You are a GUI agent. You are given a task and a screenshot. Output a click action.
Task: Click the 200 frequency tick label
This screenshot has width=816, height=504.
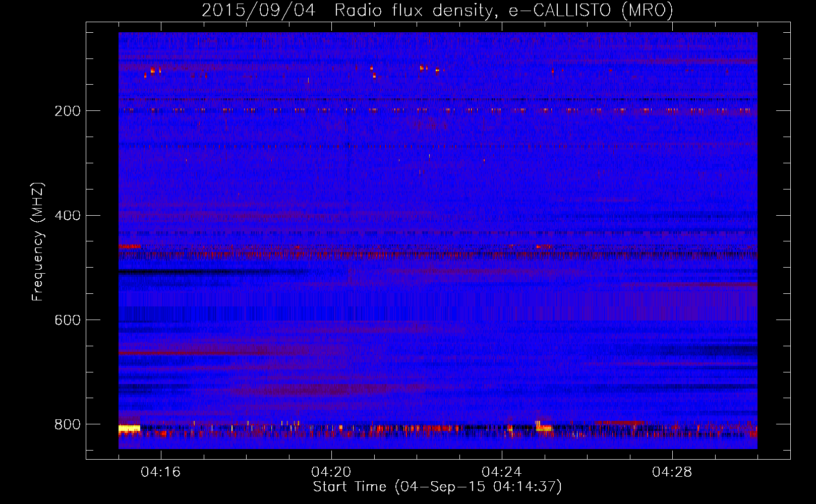pos(68,111)
